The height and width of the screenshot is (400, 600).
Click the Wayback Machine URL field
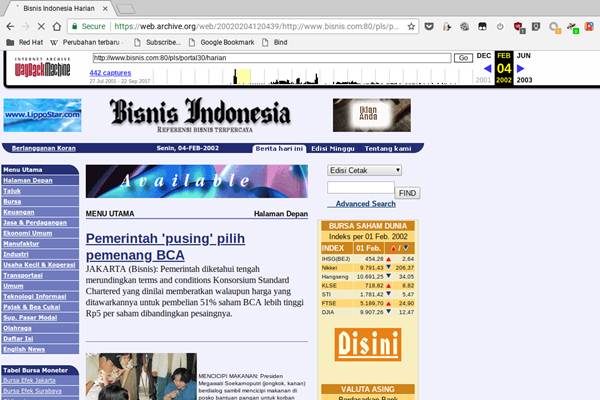click(272, 58)
